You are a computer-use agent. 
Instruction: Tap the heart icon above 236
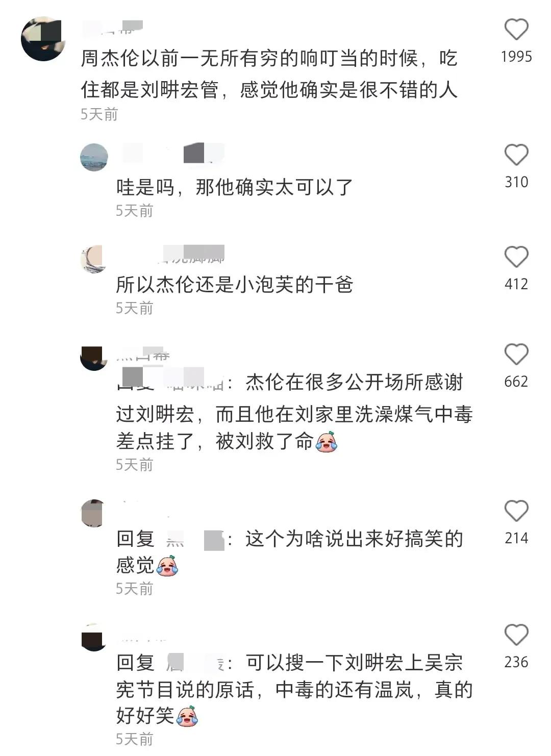coord(516,636)
